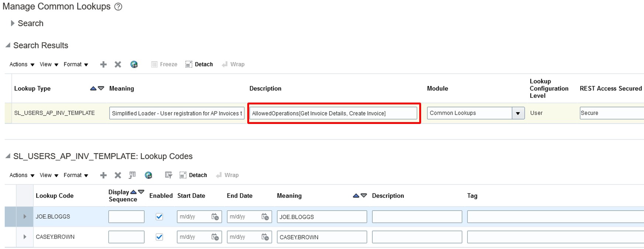Click translation globe icon in Lookup Codes toolbar
Image resolution: width=644 pixels, height=249 pixels.
point(148,175)
